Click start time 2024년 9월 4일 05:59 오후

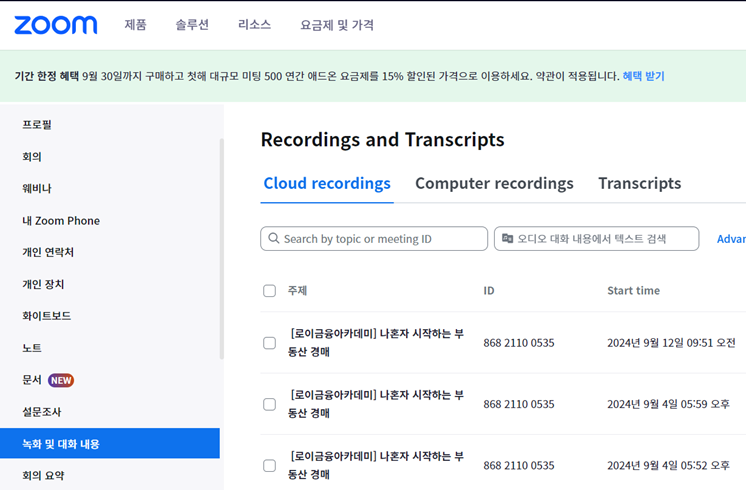click(x=668, y=404)
